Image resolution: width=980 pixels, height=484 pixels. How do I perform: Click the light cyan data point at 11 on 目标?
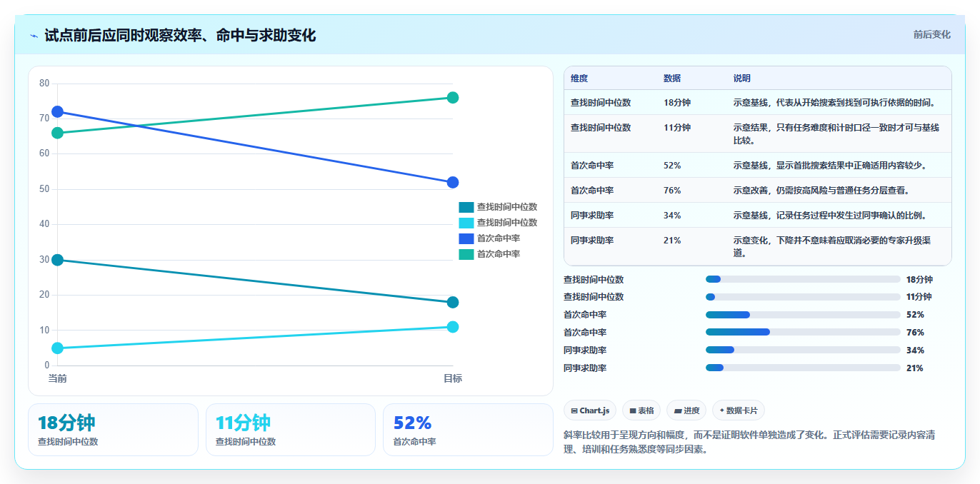[453, 327]
